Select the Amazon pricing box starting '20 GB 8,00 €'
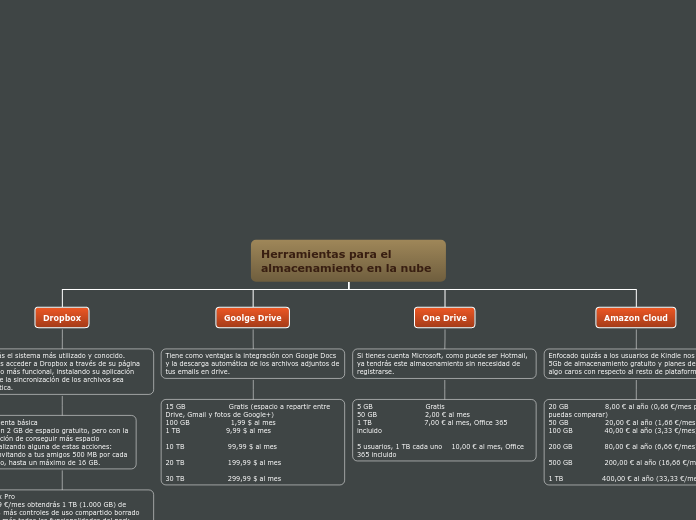Screen dimensions: 696x520 [620, 442]
